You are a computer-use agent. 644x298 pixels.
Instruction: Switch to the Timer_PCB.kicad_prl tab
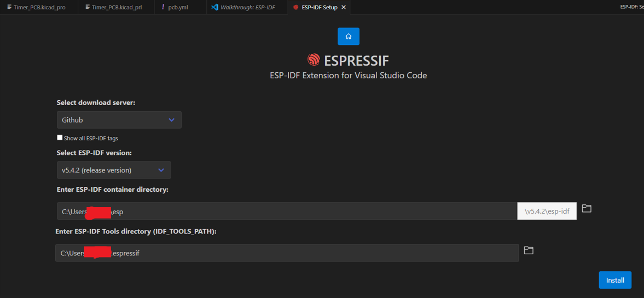click(x=116, y=8)
